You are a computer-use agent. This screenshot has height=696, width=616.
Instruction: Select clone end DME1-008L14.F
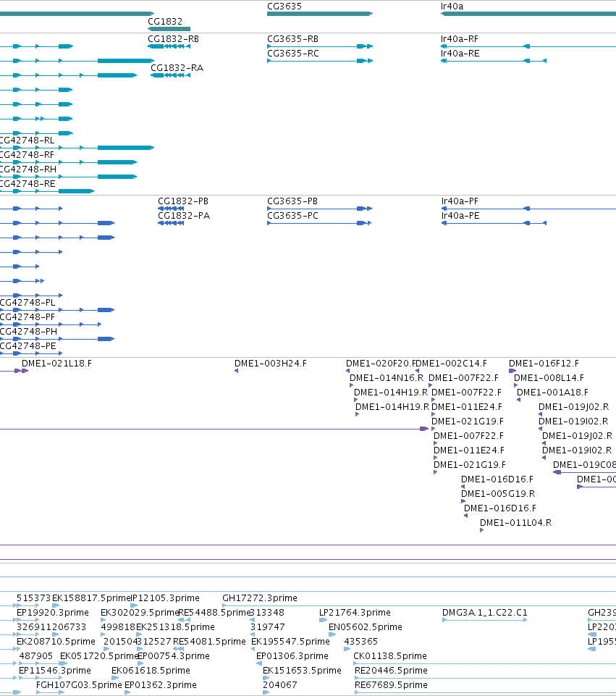click(549, 378)
